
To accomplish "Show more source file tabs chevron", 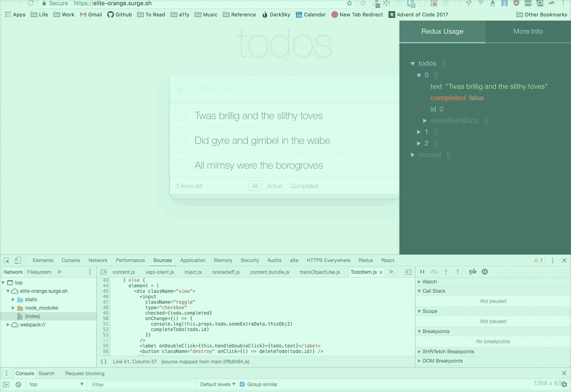I will point(391,272).
